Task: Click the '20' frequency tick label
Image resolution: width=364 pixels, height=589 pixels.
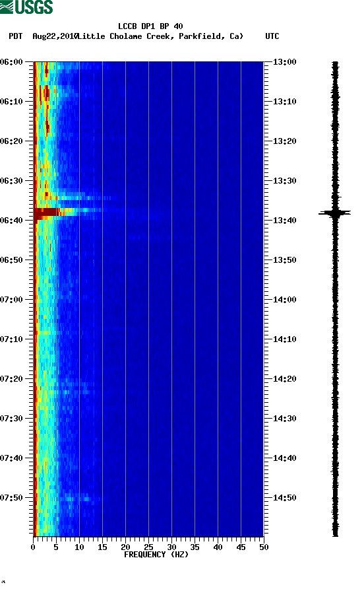Action: (125, 547)
